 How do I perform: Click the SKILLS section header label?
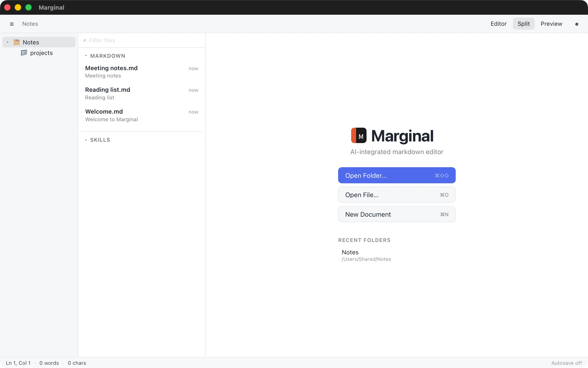(100, 140)
